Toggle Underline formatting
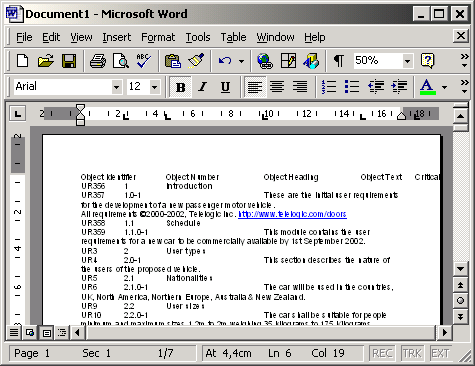475x366 pixels. coord(225,87)
